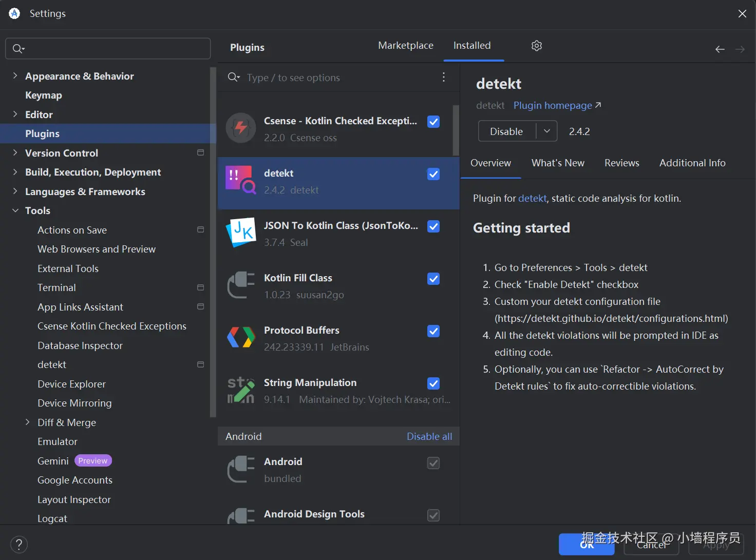
Task: Follow the detekt link in overview text
Action: tap(533, 198)
